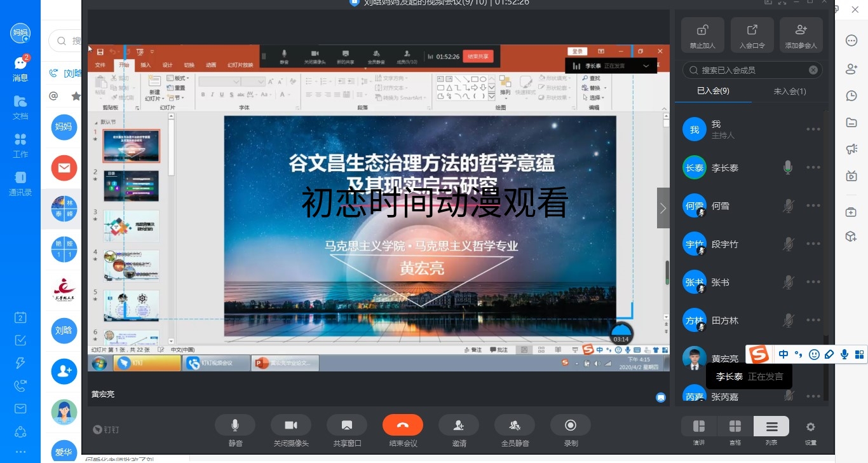Image resolution: width=868 pixels, height=463 pixels.
Task: Switch to 宫格 grid layout
Action: pyautogui.click(x=735, y=426)
